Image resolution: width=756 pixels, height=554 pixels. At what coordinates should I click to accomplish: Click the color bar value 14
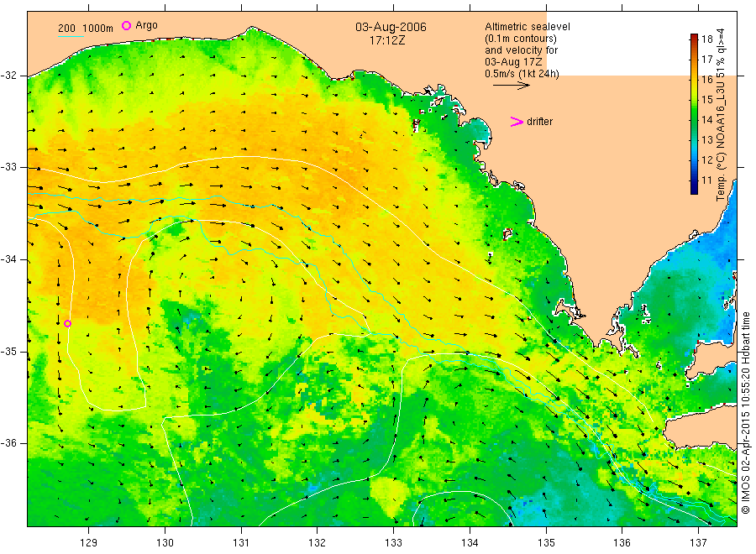tap(706, 120)
